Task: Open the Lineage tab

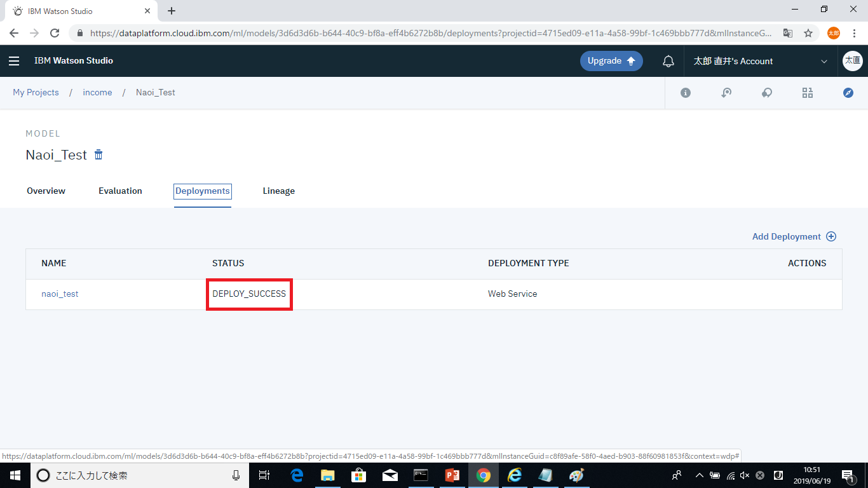Action: [x=278, y=191]
